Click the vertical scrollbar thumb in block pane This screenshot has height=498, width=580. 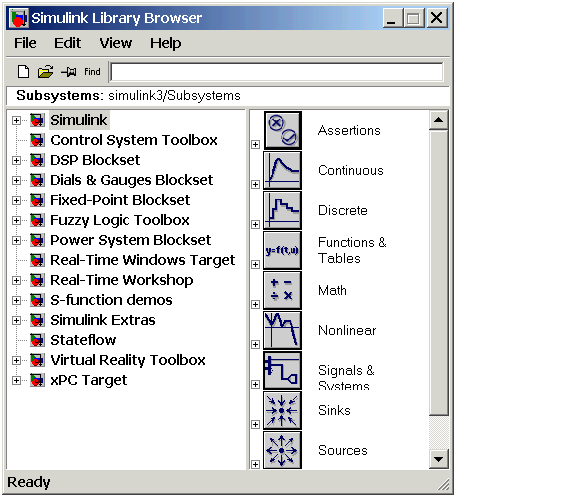[x=439, y=272]
